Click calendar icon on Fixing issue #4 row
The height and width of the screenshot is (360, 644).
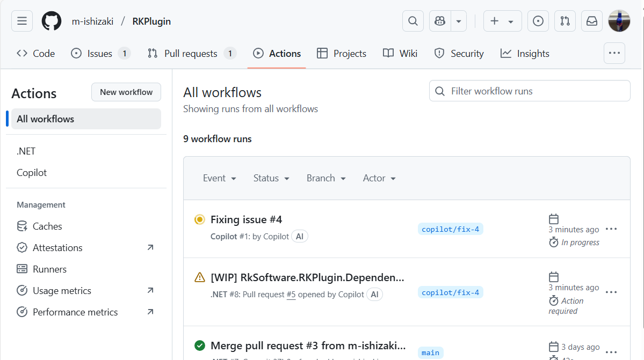(554, 219)
